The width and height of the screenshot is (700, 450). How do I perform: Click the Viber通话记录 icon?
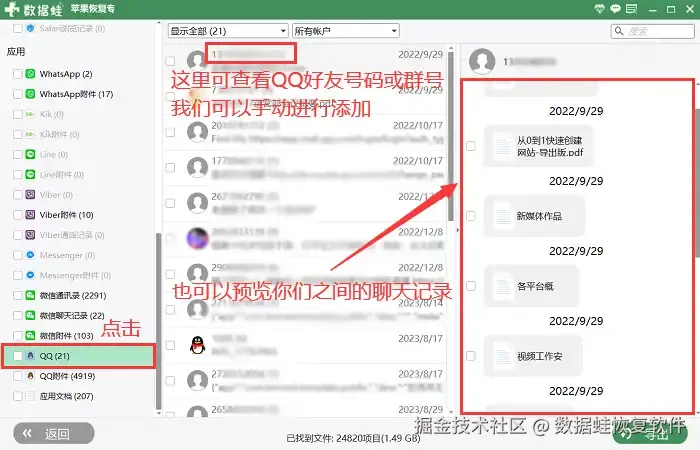pyautogui.click(x=30, y=235)
